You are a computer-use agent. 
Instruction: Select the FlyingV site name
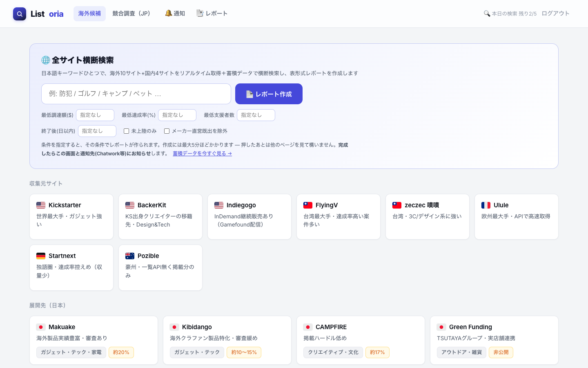[326, 205]
